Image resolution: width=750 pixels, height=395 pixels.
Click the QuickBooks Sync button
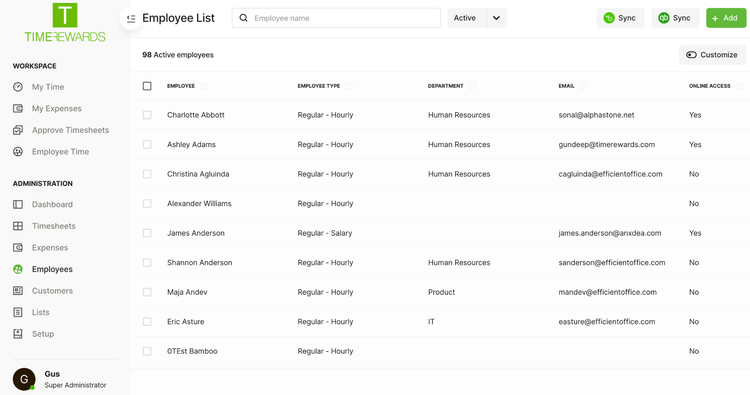[675, 18]
